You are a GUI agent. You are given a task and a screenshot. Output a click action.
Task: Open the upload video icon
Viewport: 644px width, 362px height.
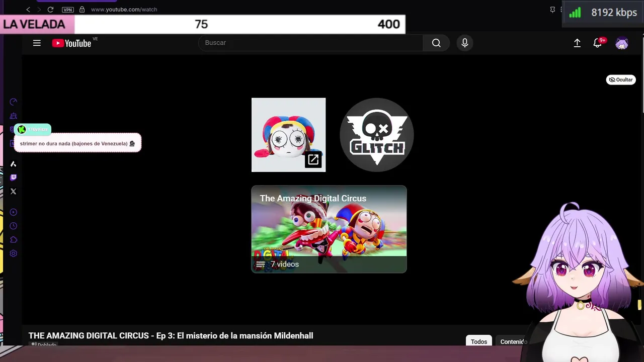577,43
